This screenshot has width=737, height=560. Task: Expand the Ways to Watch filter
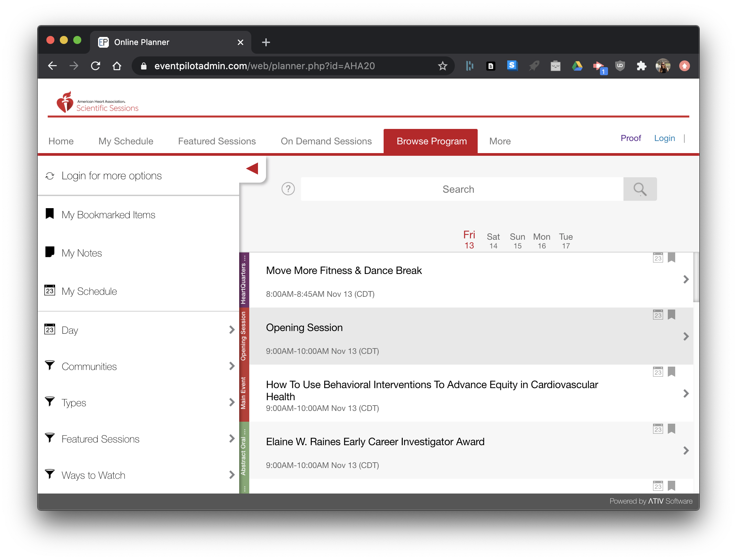pyautogui.click(x=231, y=475)
